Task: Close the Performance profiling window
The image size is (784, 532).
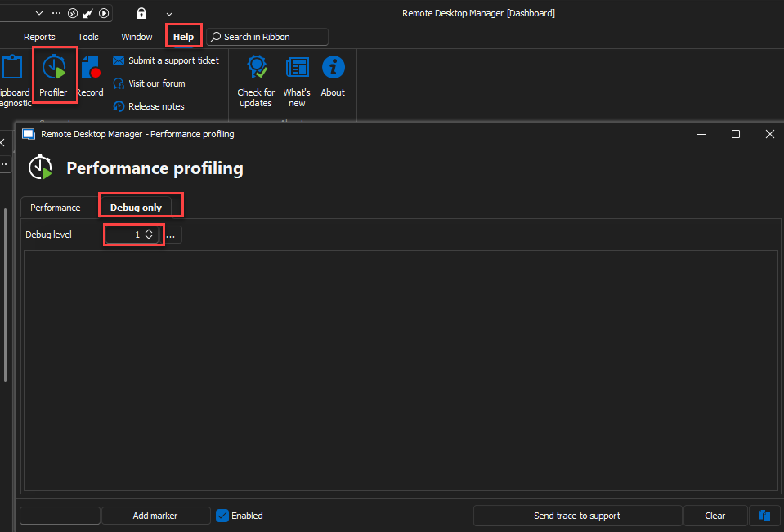Action: click(770, 134)
